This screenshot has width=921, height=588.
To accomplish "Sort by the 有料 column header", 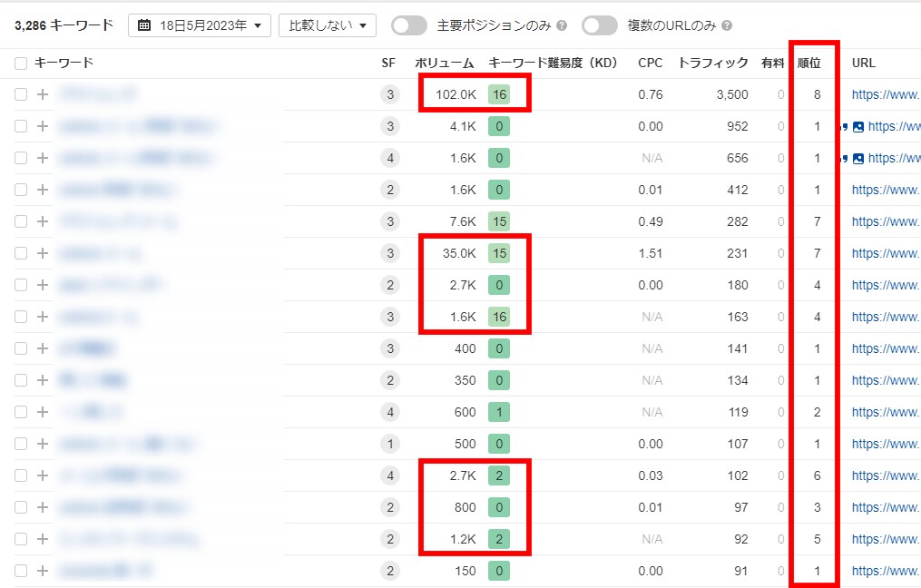I will coord(772,63).
